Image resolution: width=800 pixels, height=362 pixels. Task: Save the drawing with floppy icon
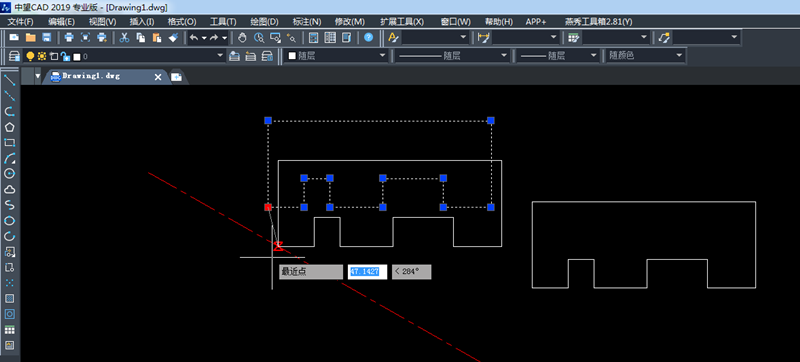coord(46,37)
